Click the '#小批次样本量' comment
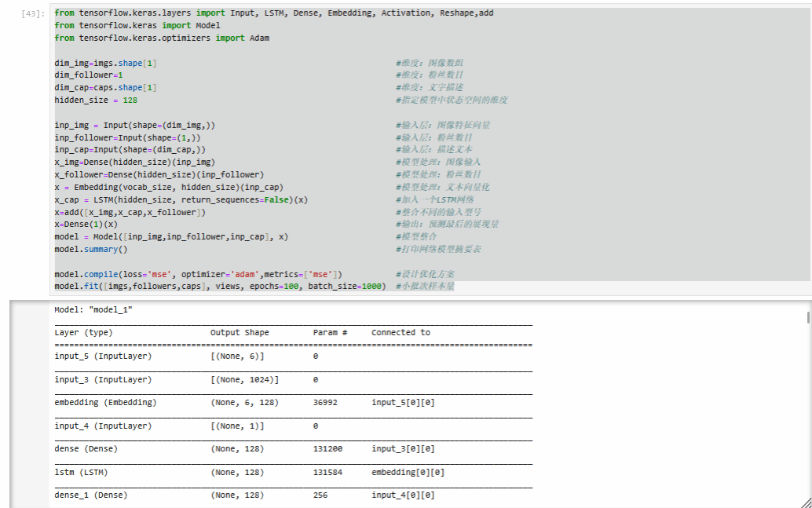Viewport: 812px width, 508px height. point(425,286)
